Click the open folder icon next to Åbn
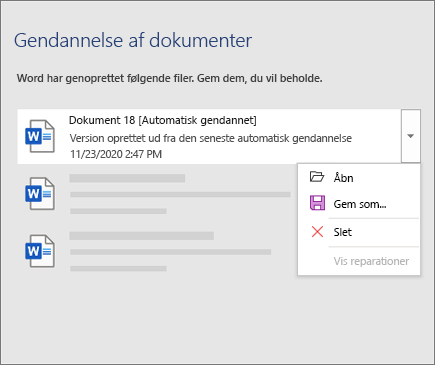Image resolution: width=435 pixels, height=365 pixels. pyautogui.click(x=317, y=177)
